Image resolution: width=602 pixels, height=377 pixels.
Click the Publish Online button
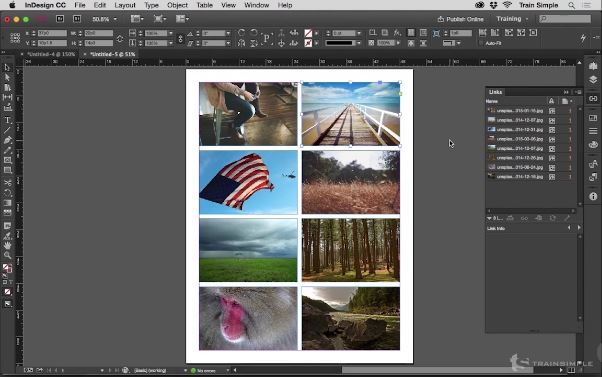pyautogui.click(x=461, y=19)
